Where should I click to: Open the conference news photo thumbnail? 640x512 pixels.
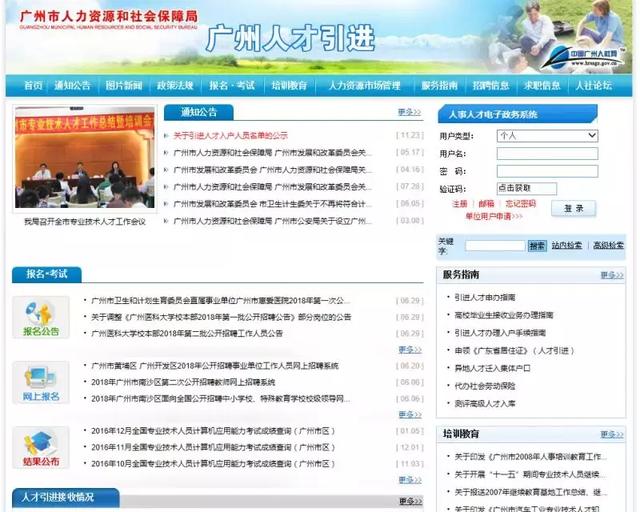85,159
